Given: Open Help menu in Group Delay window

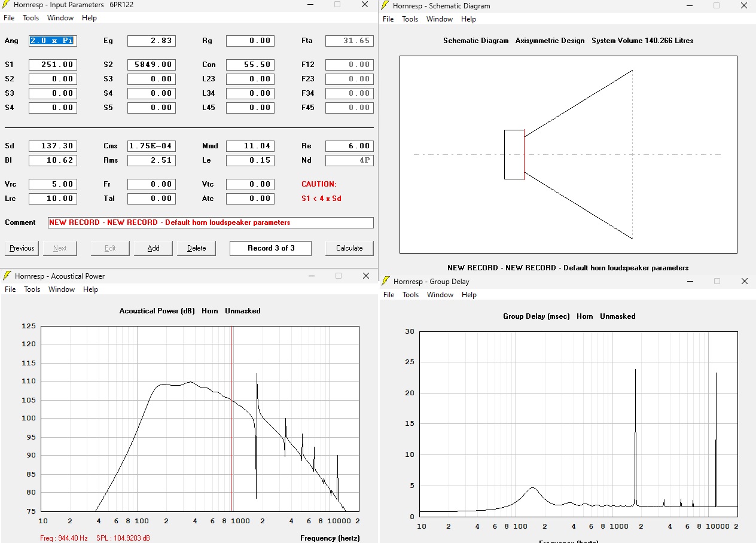Looking at the screenshot, I should pos(469,295).
